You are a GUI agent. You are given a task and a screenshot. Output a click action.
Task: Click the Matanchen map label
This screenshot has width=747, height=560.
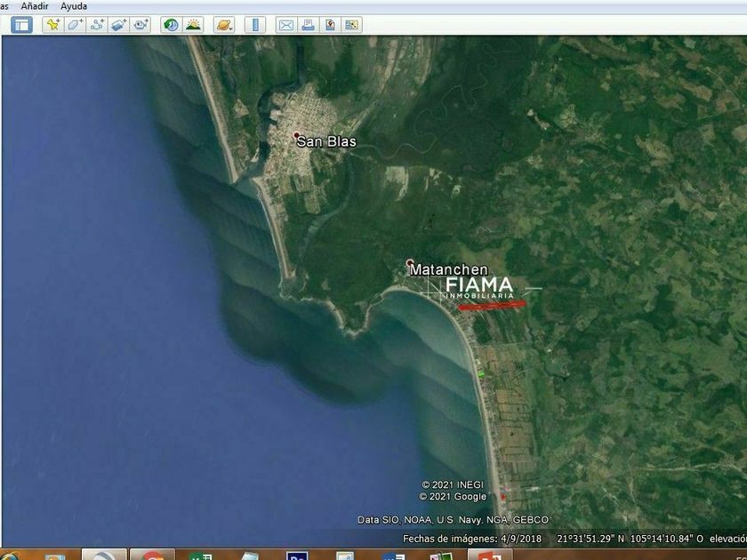pyautogui.click(x=449, y=269)
